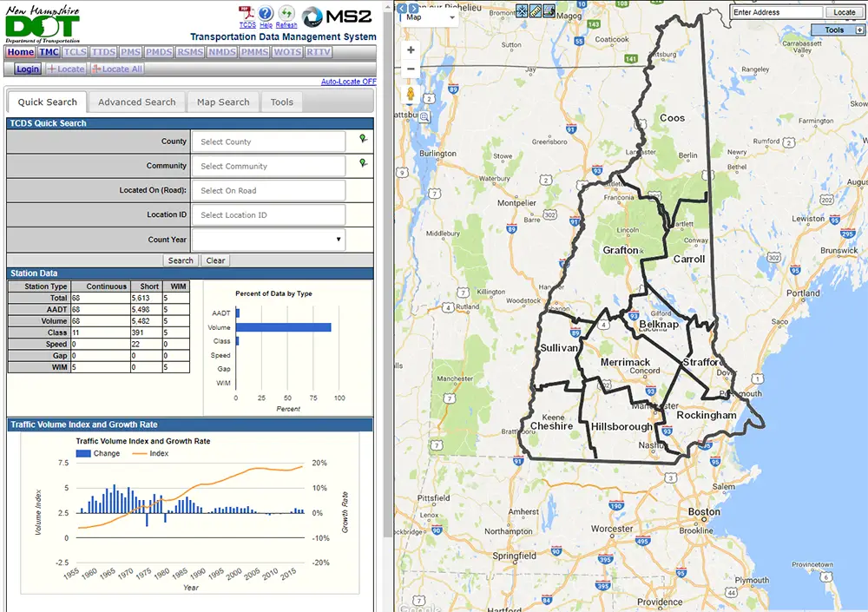The height and width of the screenshot is (612, 868).
Task: Open the Map type dropdown
Action: click(x=429, y=17)
